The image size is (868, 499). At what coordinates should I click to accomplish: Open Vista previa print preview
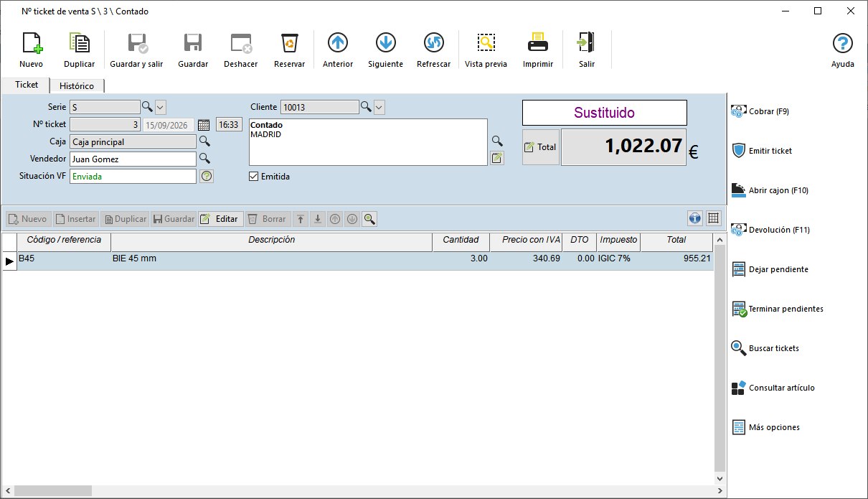pyautogui.click(x=486, y=50)
